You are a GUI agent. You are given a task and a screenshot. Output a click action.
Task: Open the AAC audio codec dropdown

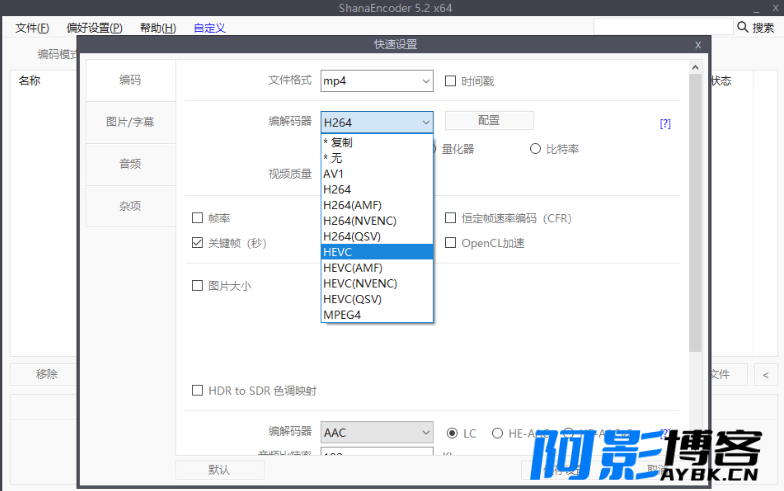click(377, 432)
